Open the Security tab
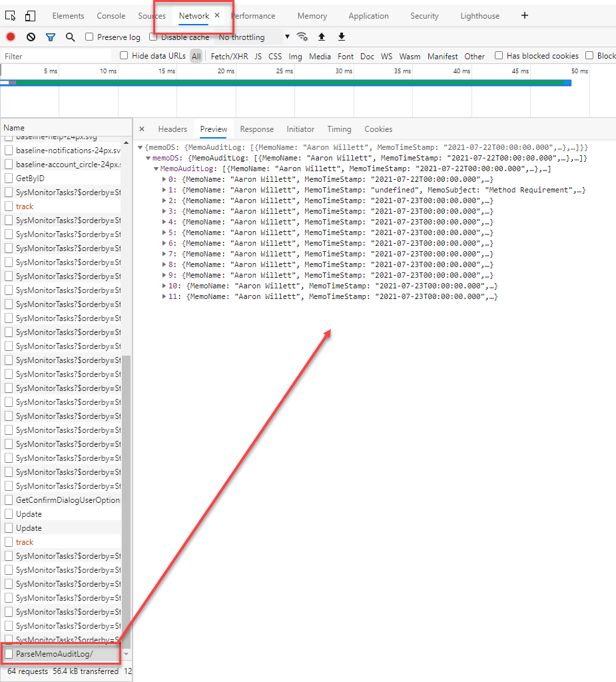 click(425, 16)
